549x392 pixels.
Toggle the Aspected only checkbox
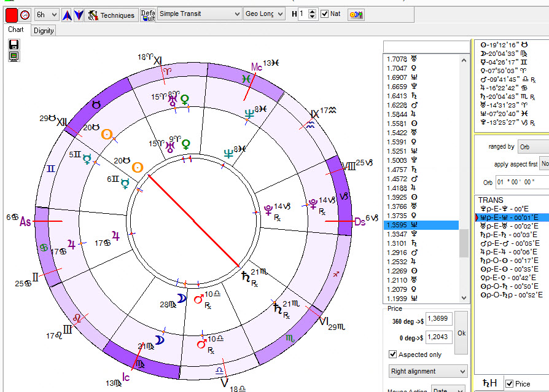(x=393, y=355)
